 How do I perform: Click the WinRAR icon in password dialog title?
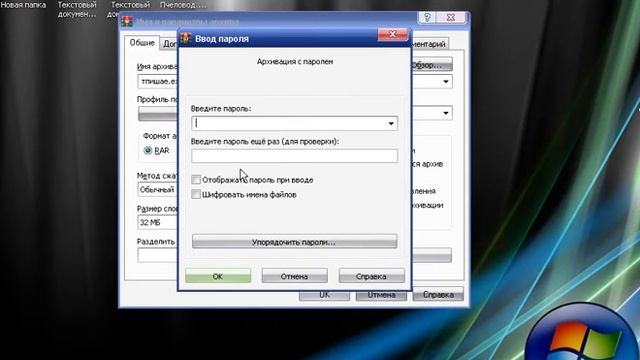186,38
